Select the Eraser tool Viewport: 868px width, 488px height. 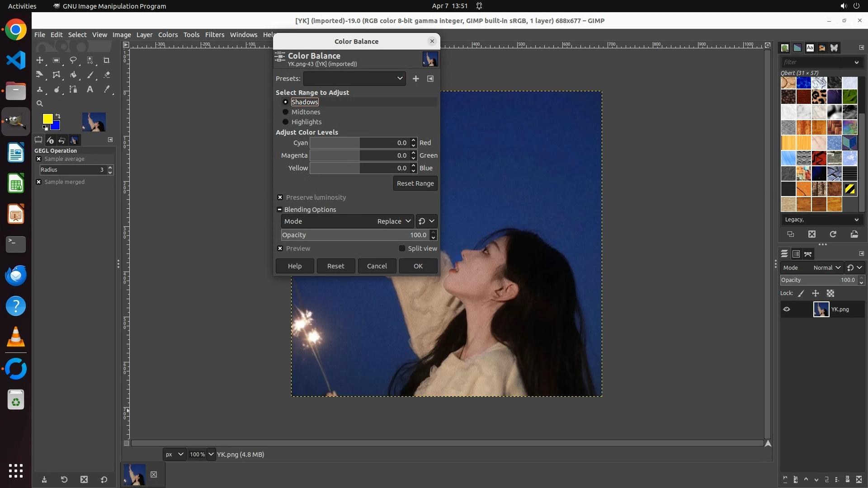(107, 75)
